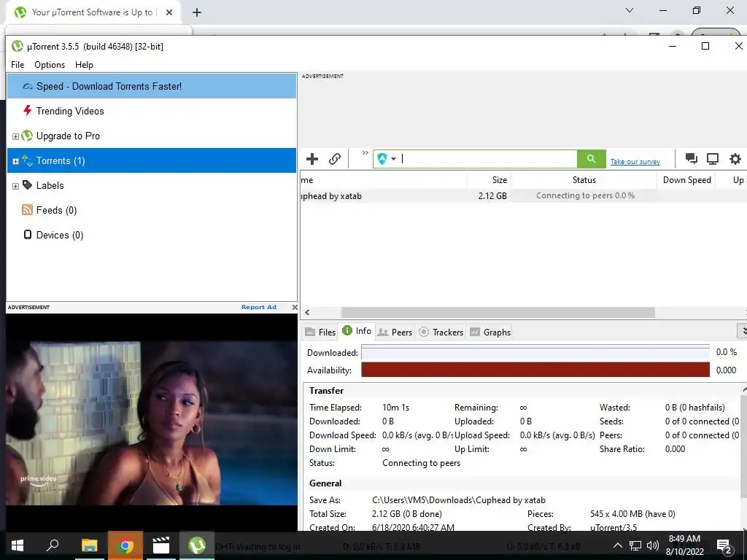The width and height of the screenshot is (747, 560).
Task: Click the red Availability bar
Action: (x=535, y=370)
